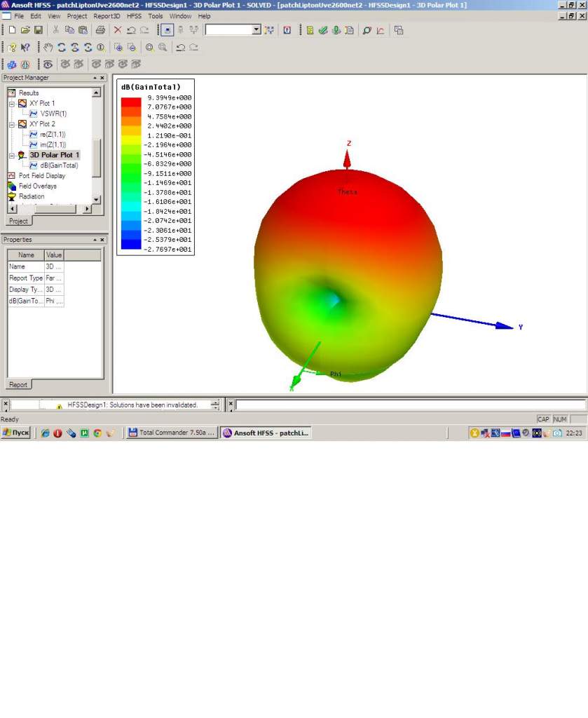
Task: Click the first eye visibility icon in third toolbar
Action: pyautogui.click(x=48, y=64)
